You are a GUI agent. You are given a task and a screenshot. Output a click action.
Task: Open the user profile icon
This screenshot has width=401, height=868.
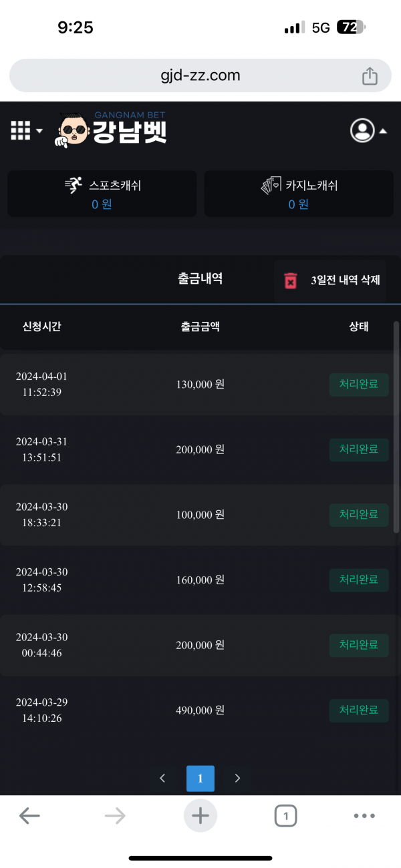click(x=362, y=130)
